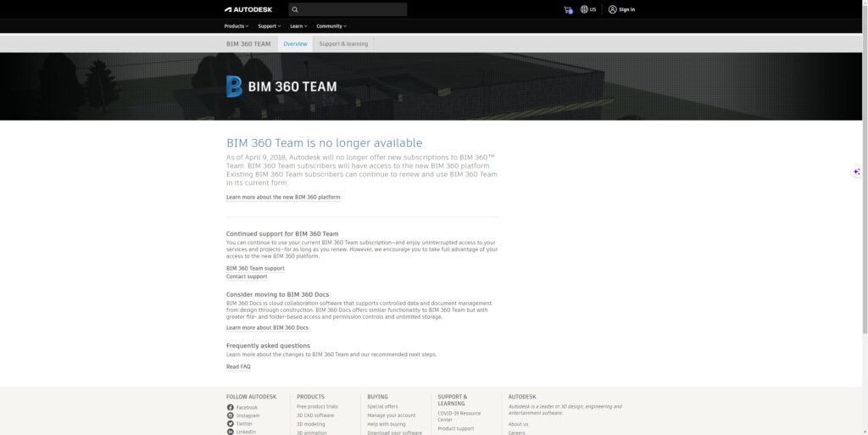
Task: Click Product support footer link
Action: tap(456, 428)
